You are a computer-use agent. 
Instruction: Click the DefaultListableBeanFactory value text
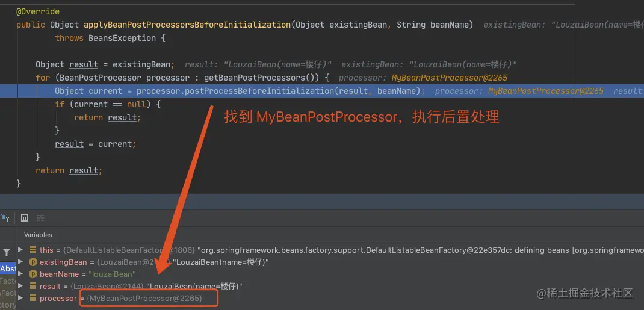(130, 250)
